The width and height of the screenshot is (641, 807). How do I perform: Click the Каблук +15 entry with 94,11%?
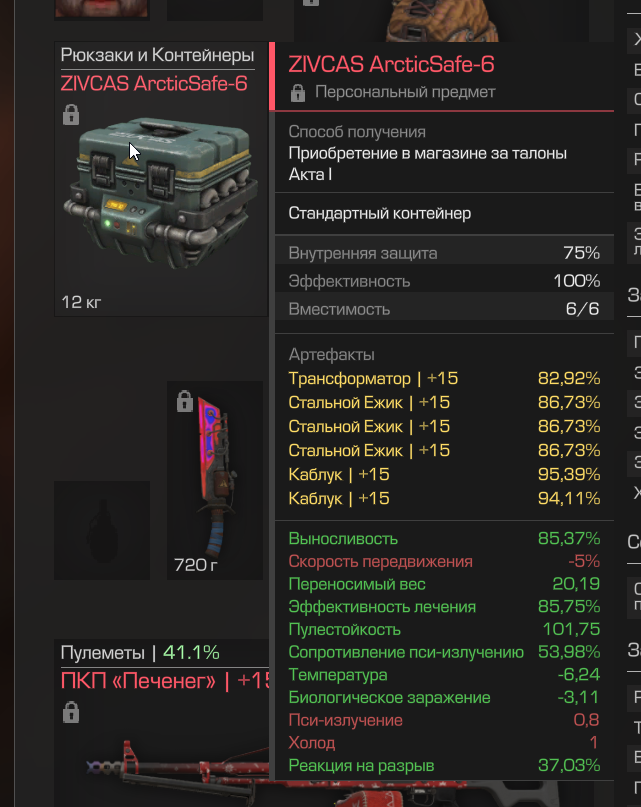coord(444,498)
